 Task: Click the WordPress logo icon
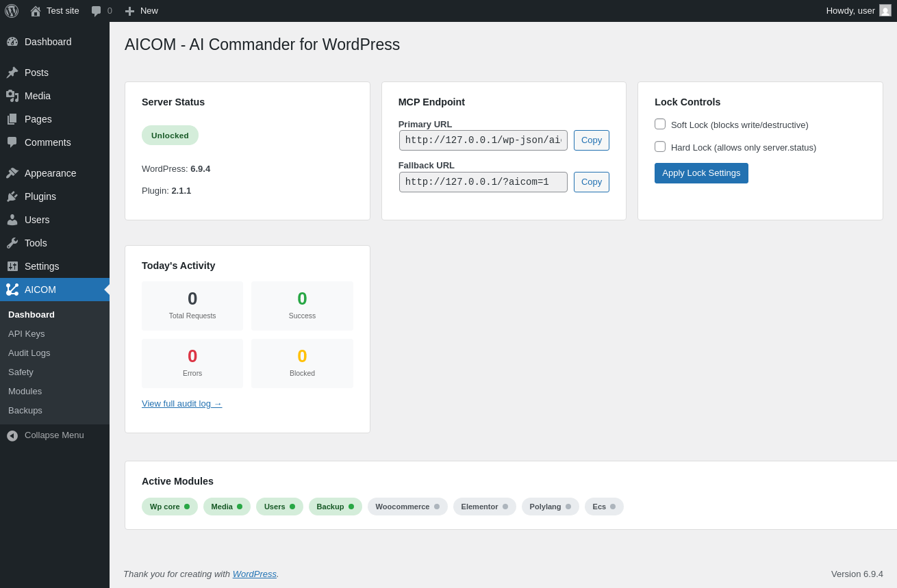pos(12,11)
